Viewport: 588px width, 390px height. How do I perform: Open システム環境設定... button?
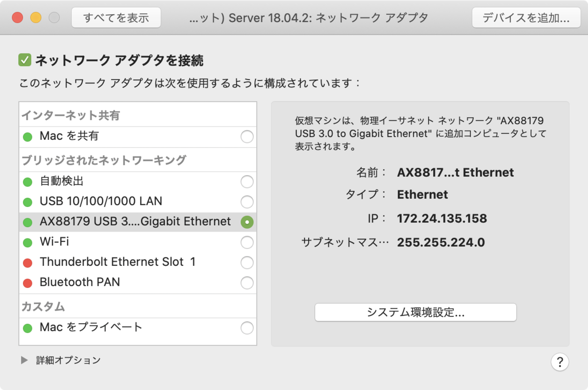pos(416,312)
